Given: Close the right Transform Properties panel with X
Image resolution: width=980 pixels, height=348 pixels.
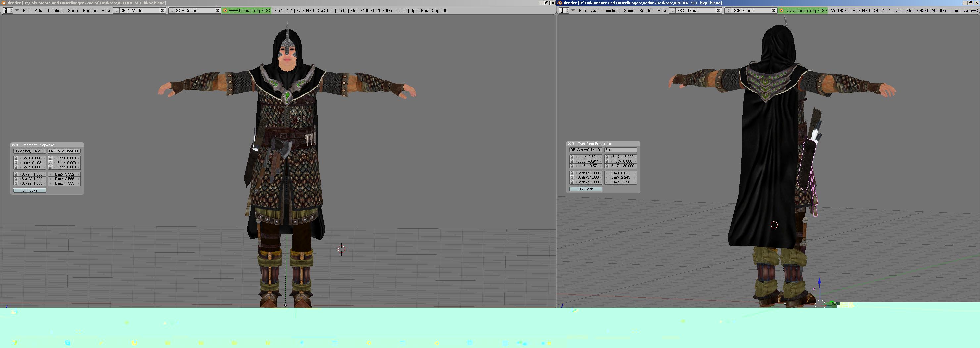Looking at the screenshot, I should (569, 144).
